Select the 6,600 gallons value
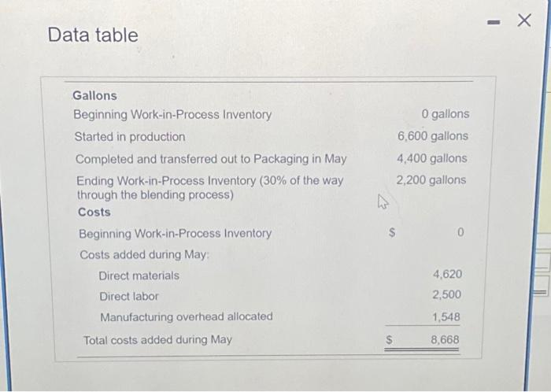This screenshot has height=392, width=551. point(432,136)
